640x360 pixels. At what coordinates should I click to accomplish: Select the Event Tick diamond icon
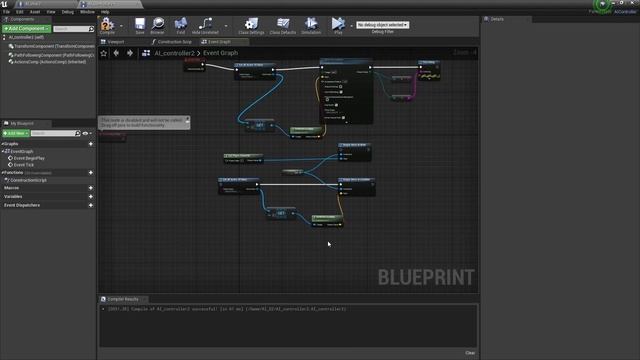click(11, 165)
